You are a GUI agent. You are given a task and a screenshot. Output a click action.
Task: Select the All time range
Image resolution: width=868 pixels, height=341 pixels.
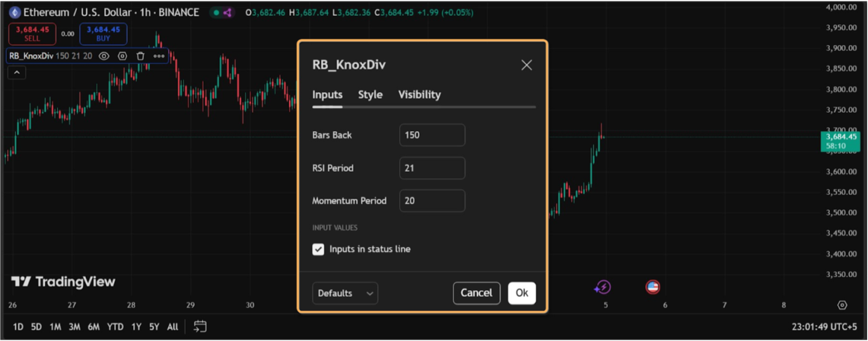click(172, 326)
